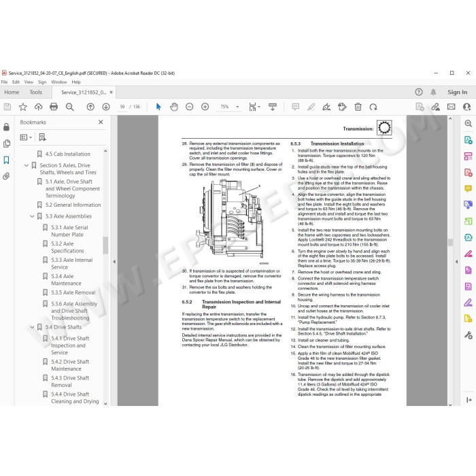The image size is (476, 476).
Task: Close the Bookmarks panel
Action: click(101, 122)
